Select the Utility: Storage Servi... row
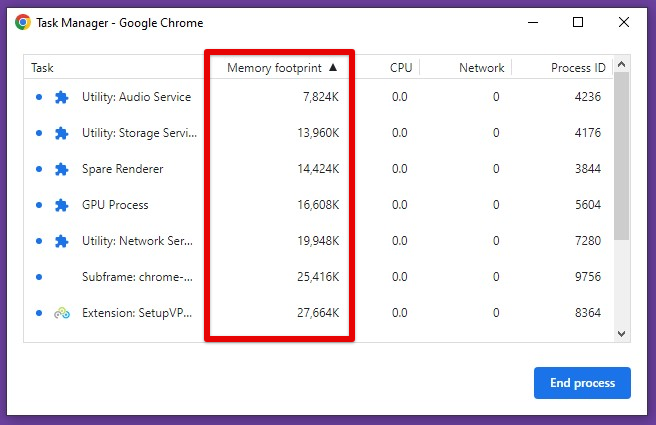656x425 pixels. point(319,133)
